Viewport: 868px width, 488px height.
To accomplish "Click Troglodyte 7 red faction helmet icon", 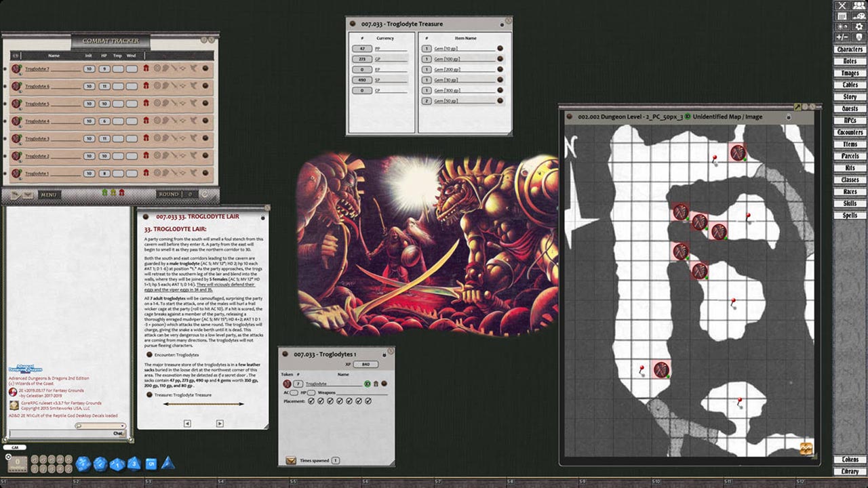I will point(146,68).
